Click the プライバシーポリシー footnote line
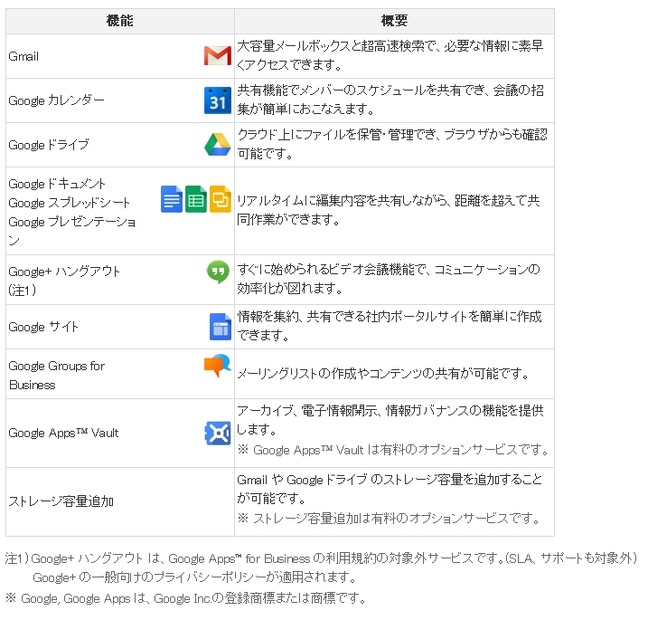Image resolution: width=648 pixels, height=620 pixels. coord(194,577)
